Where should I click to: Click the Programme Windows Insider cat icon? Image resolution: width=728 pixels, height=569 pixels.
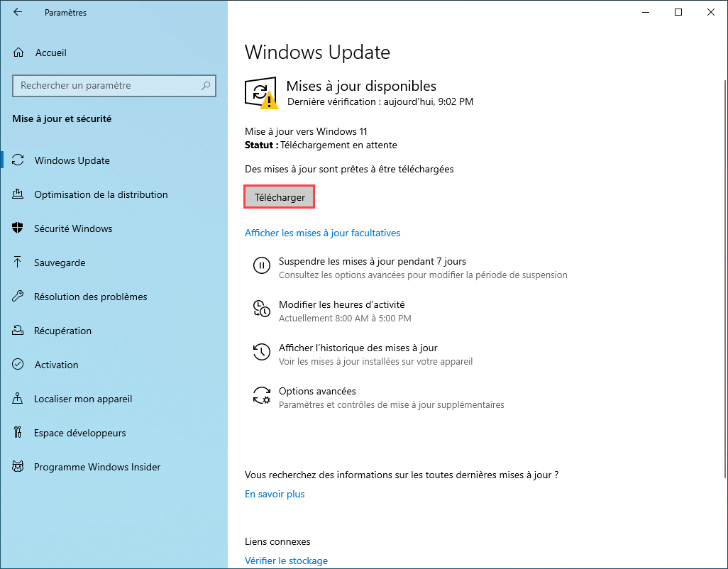[18, 466]
